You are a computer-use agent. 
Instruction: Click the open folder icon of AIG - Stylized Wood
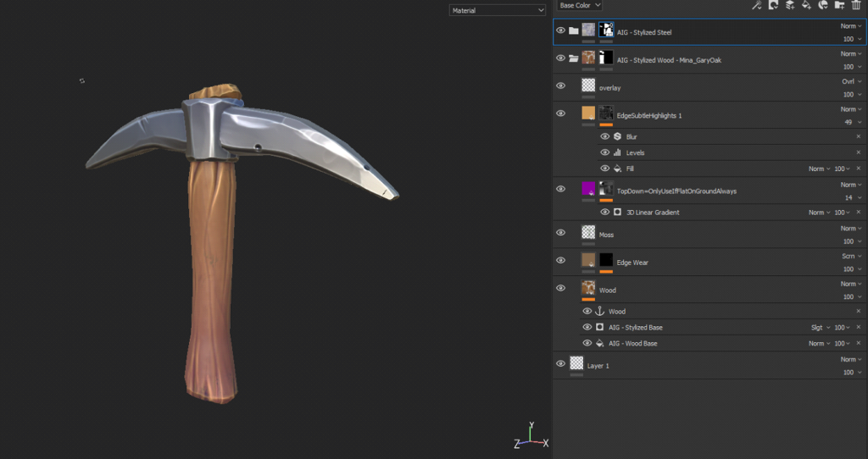(574, 58)
